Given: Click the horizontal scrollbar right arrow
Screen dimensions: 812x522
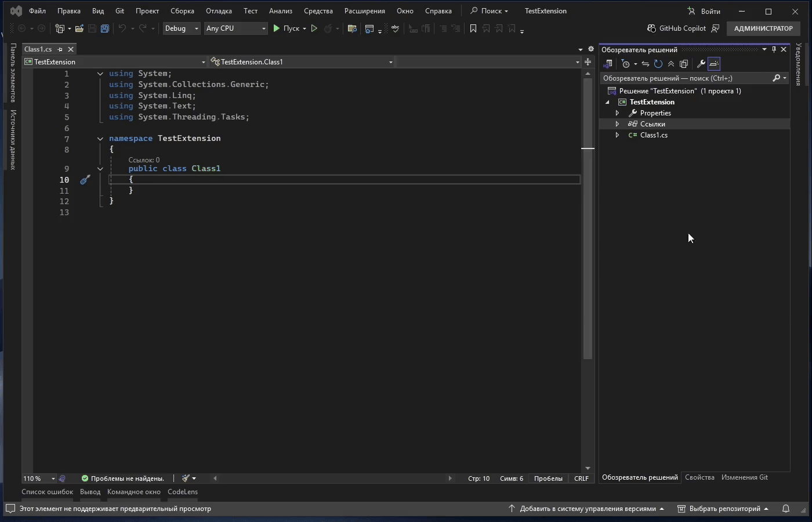Looking at the screenshot, I should 450,478.
